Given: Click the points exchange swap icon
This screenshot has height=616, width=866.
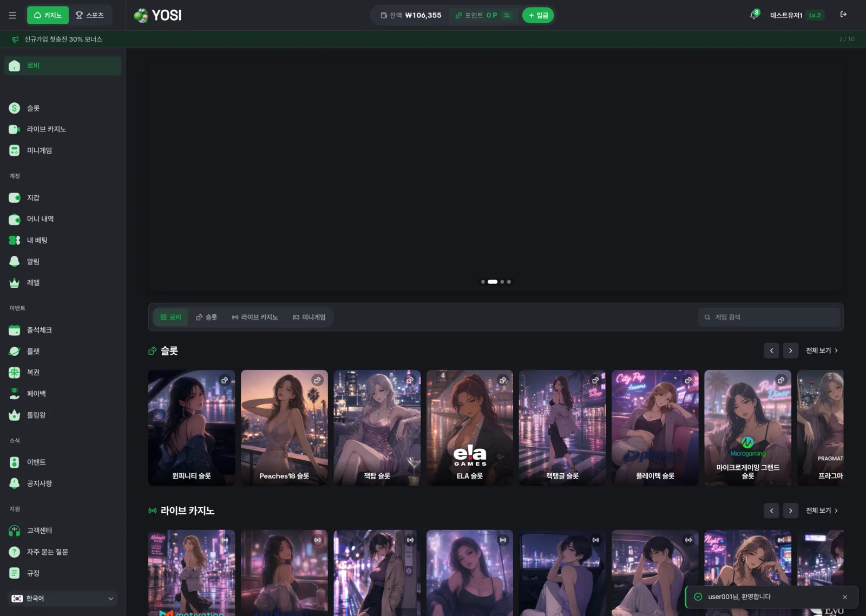Looking at the screenshot, I should 507,15.
